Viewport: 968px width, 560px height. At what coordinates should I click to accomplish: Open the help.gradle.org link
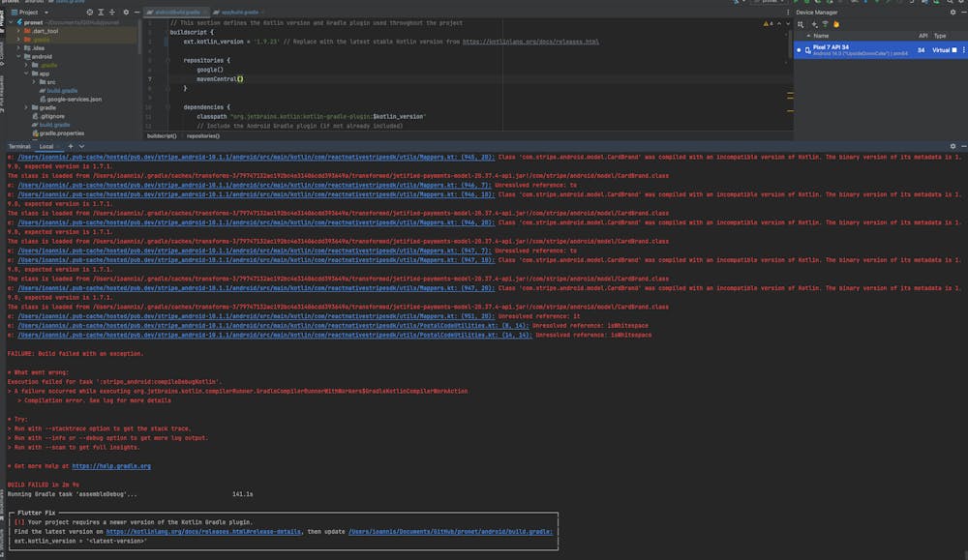[x=111, y=466]
